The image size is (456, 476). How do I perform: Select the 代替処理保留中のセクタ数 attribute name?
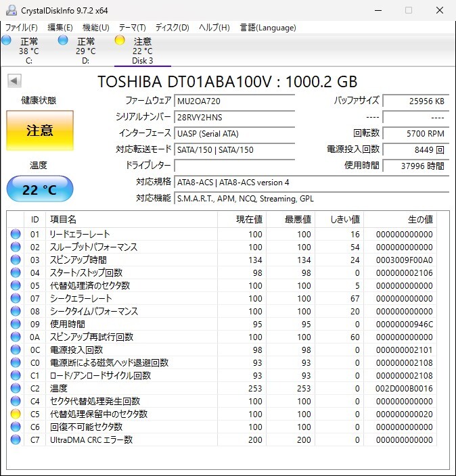point(99,414)
